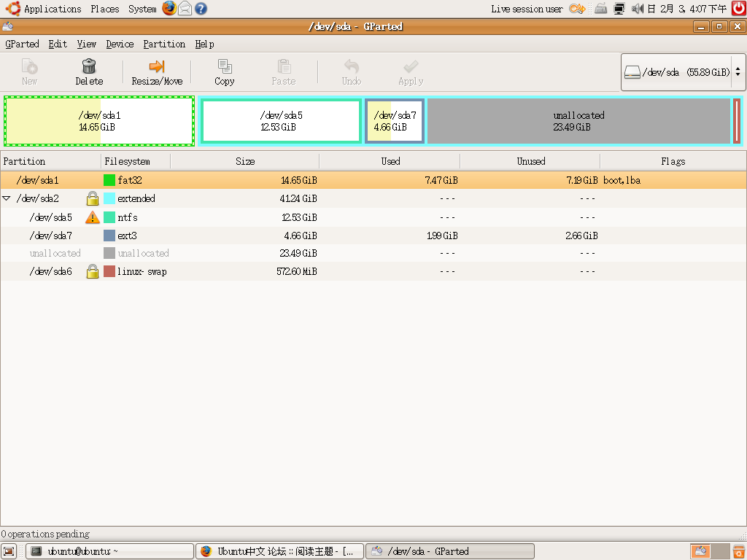Open the GParted menu

22,44
